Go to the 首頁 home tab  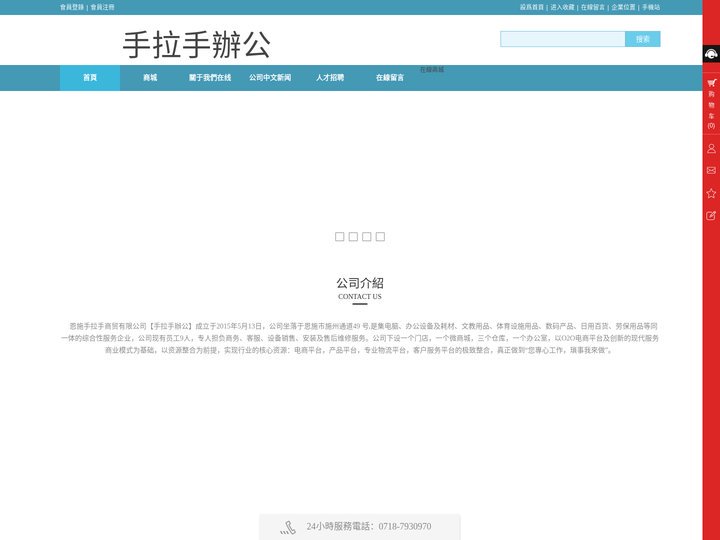(x=90, y=78)
